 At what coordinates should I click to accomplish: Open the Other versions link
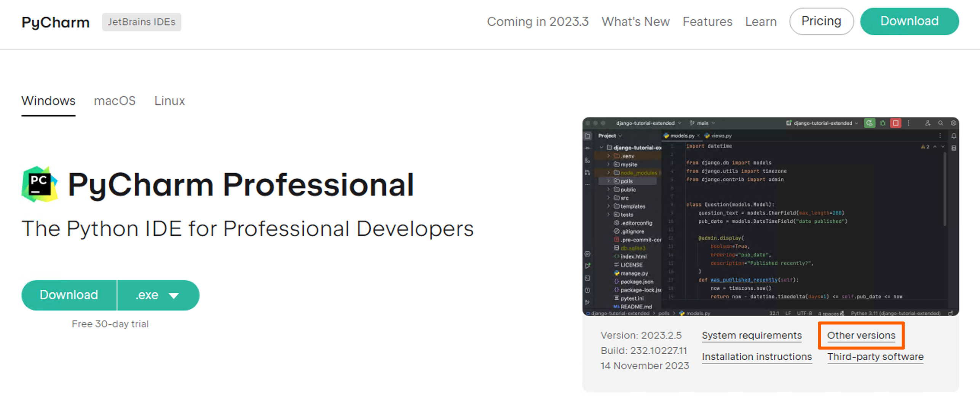pos(861,335)
